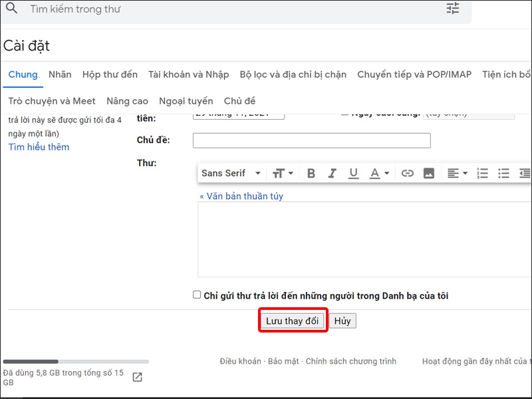Image resolution: width=532 pixels, height=399 pixels.
Task: Open the Bộ lọc và địa chỉ bị chặn tab
Action: tap(293, 74)
